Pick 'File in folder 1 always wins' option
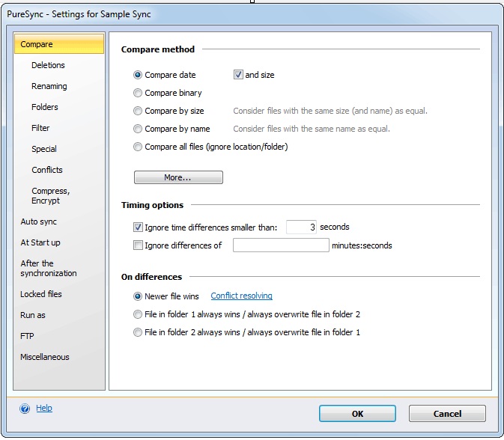 point(138,314)
